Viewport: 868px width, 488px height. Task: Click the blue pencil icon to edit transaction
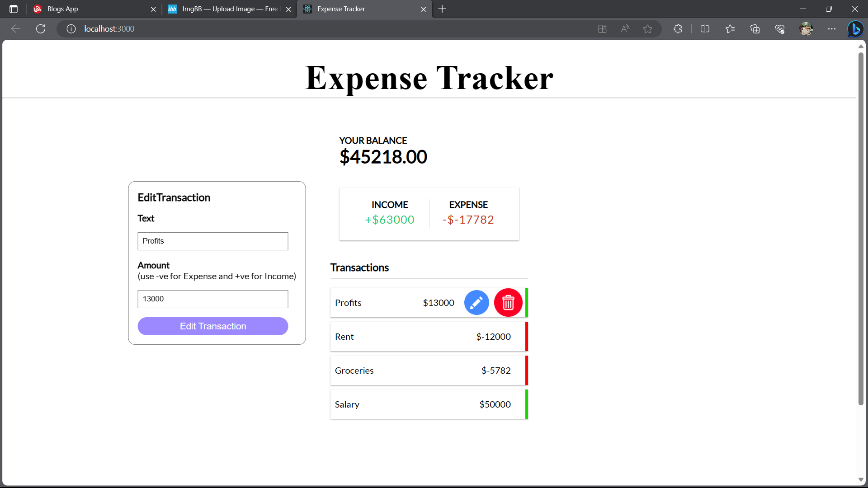(x=476, y=303)
